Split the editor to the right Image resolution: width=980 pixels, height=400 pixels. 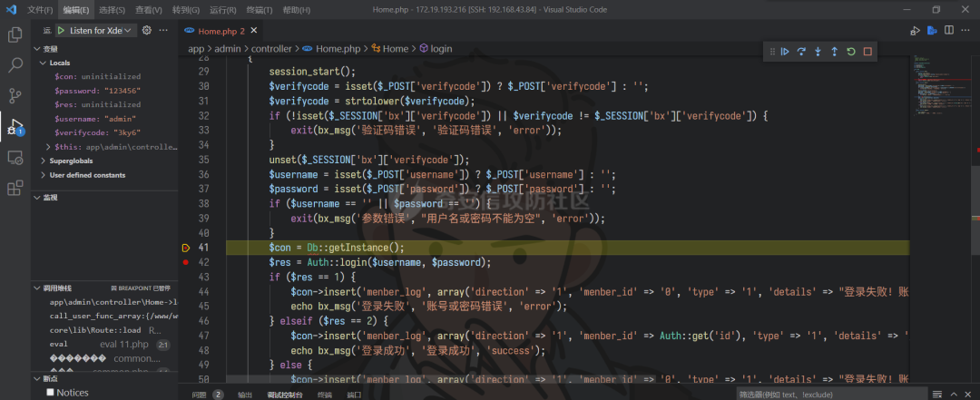pos(949,30)
